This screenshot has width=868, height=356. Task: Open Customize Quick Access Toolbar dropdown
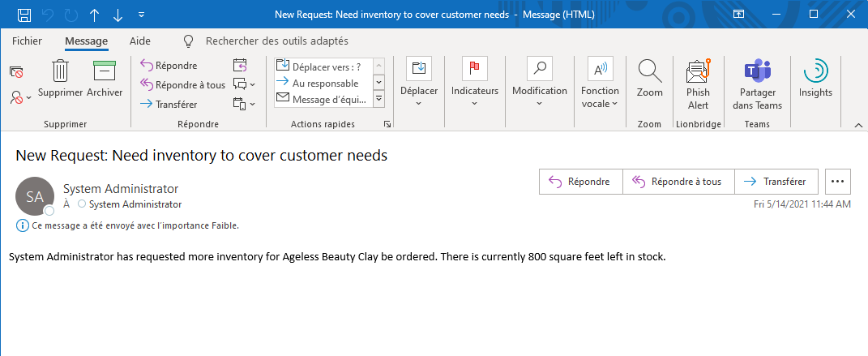coord(142,15)
